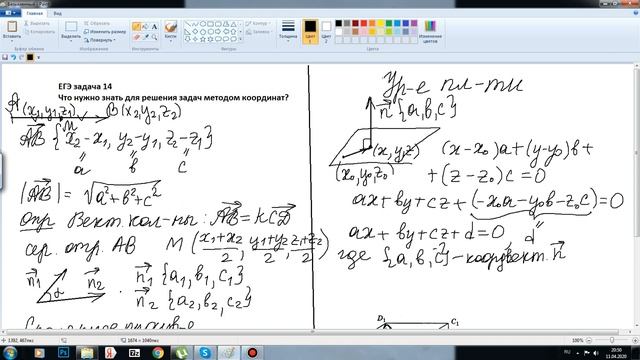
Task: Click the Select (Выделить) rectangle icon
Action: pyautogui.click(x=71, y=27)
